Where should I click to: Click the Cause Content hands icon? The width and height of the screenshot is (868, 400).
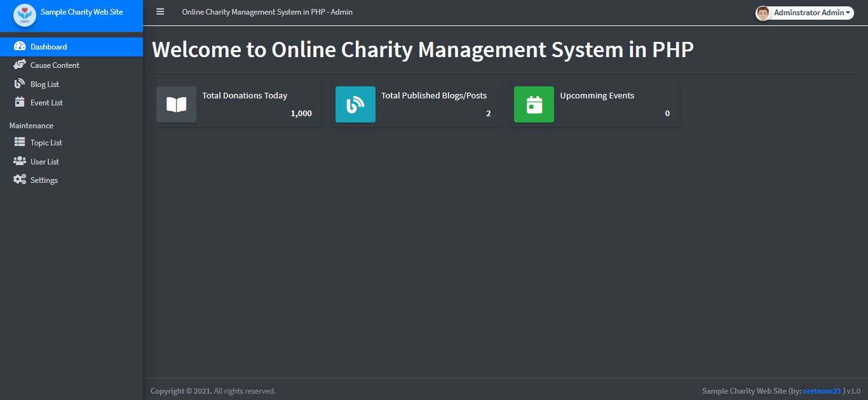coord(20,64)
